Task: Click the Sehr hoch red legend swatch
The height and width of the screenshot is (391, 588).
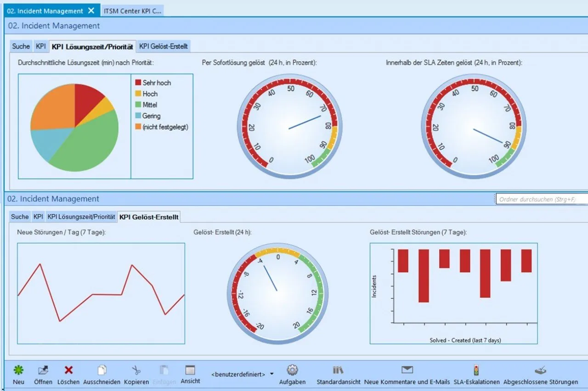Action: click(138, 83)
